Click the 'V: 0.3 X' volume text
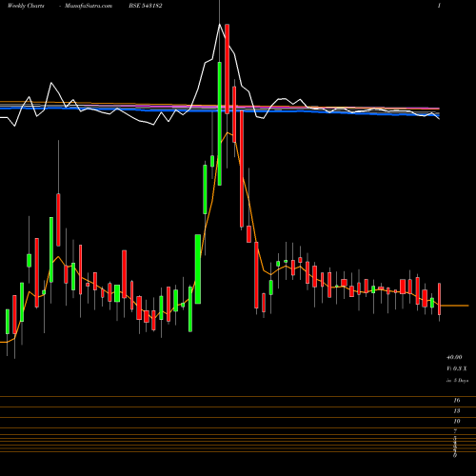Image resolution: width=476 pixels, height=476 pixels. pos(457,368)
